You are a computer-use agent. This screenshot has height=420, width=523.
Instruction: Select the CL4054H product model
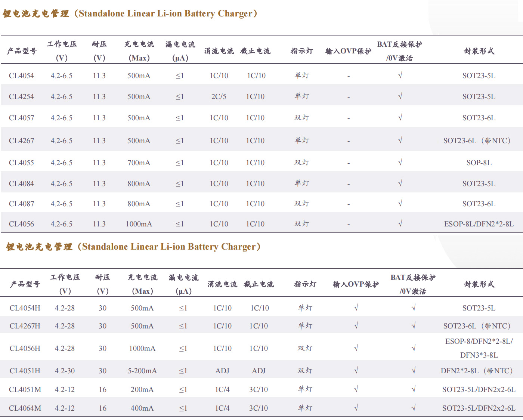[25, 308]
